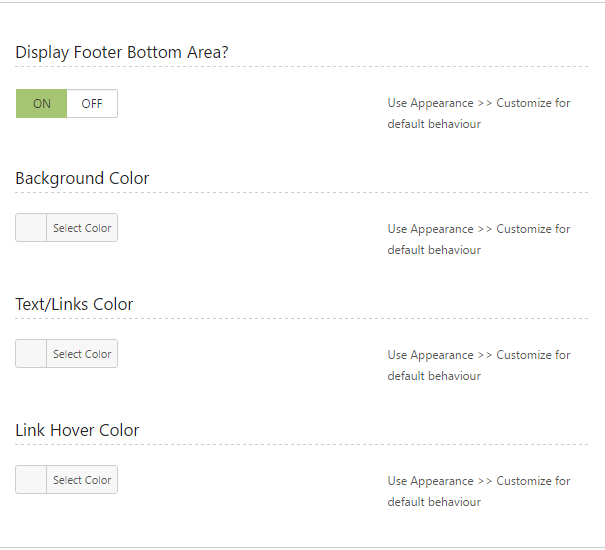The height and width of the screenshot is (550, 605).
Task: Click the Background Color swatch box
Action: point(31,228)
